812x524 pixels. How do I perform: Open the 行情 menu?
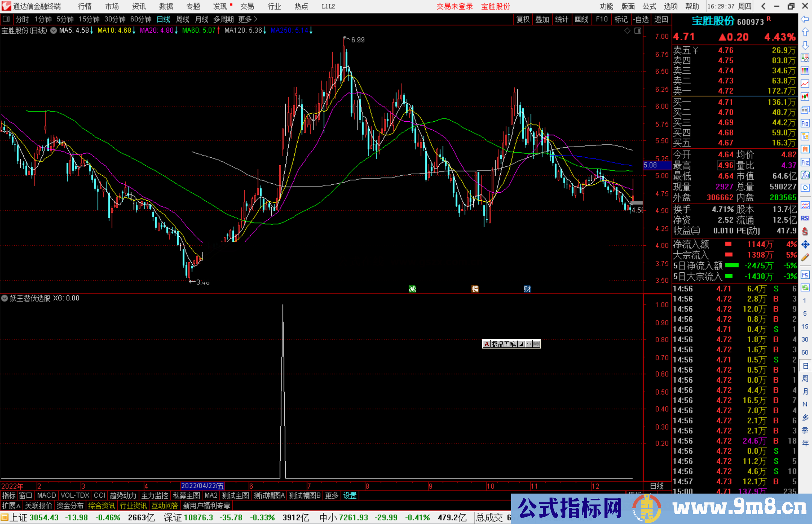click(85, 6)
